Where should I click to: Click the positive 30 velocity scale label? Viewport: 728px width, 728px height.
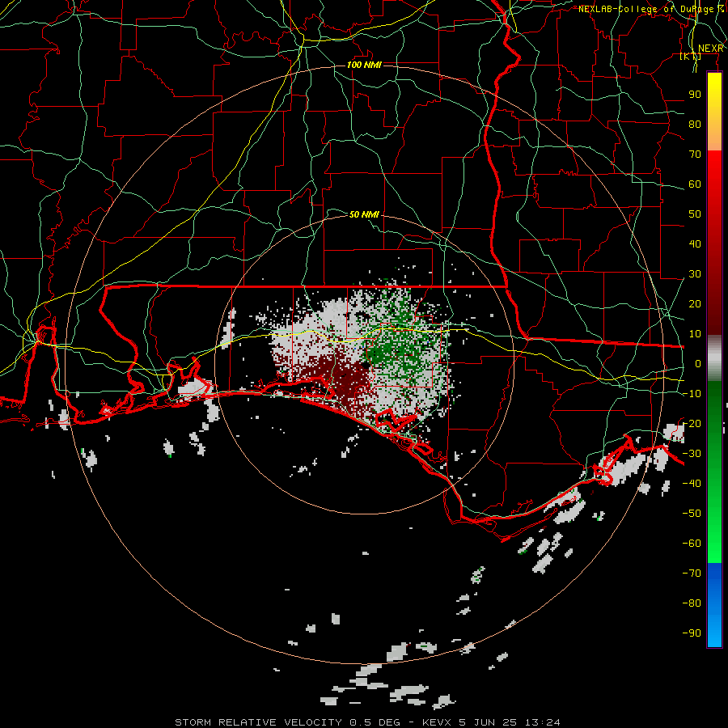(x=695, y=274)
